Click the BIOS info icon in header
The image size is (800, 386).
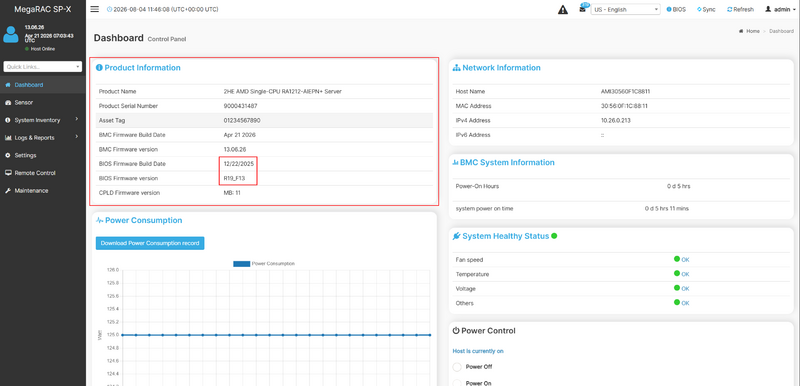[x=669, y=9]
